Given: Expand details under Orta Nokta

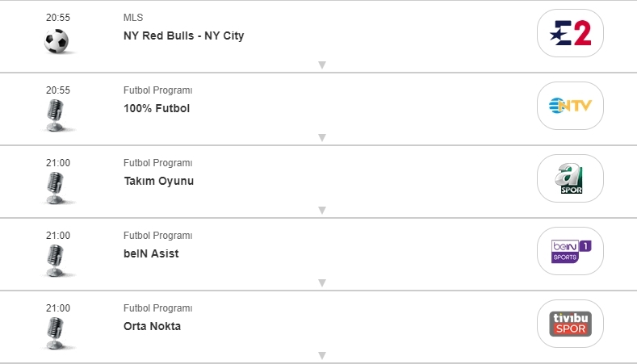Looking at the screenshot, I should tap(321, 355).
